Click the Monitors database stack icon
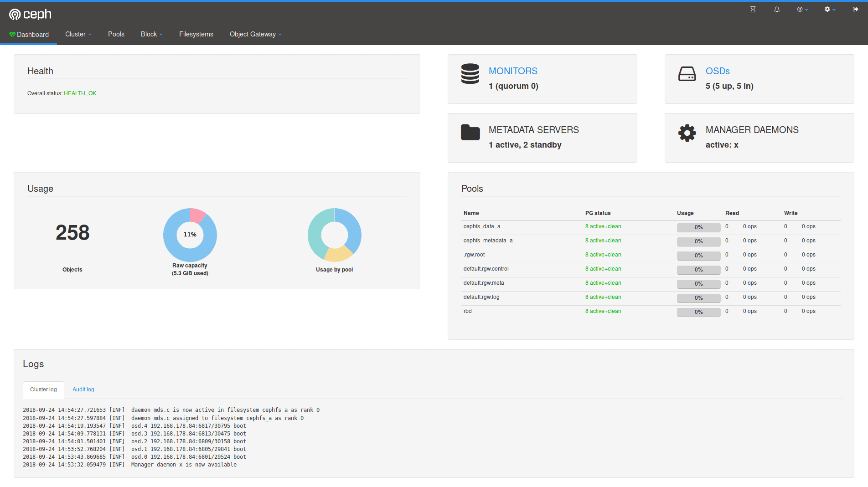Image resolution: width=868 pixels, height=487 pixels. 470,74
